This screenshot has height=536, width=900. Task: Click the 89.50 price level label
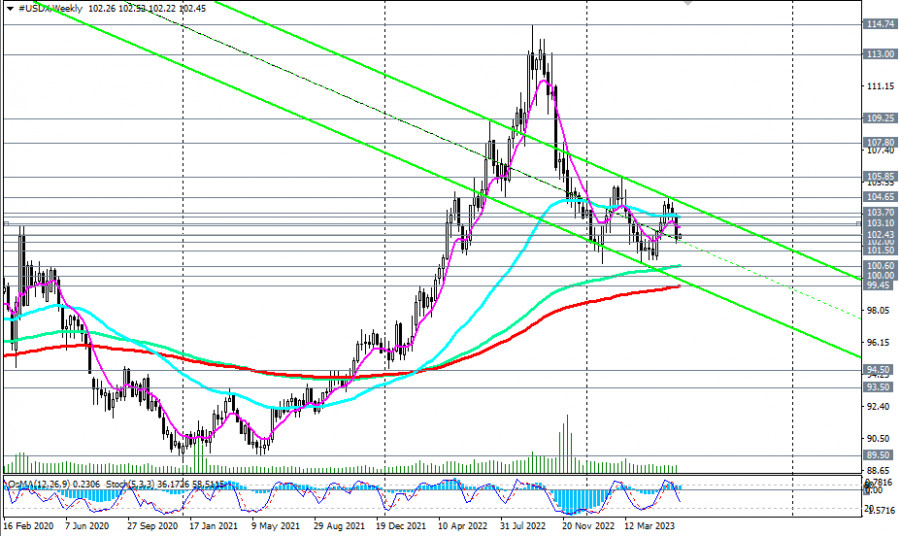point(879,454)
